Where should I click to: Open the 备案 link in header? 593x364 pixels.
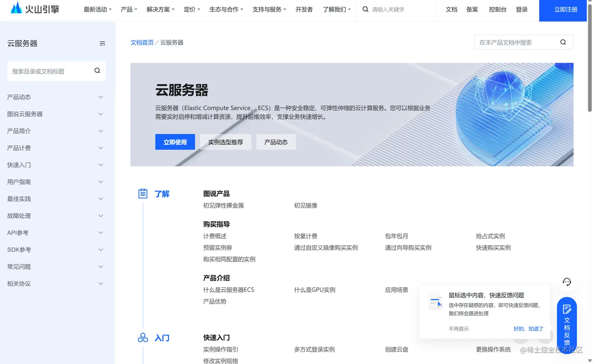coord(472,9)
